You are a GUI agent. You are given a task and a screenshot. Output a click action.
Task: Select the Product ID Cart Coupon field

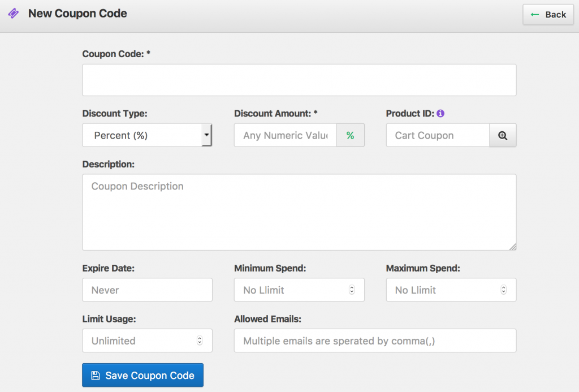coord(437,136)
